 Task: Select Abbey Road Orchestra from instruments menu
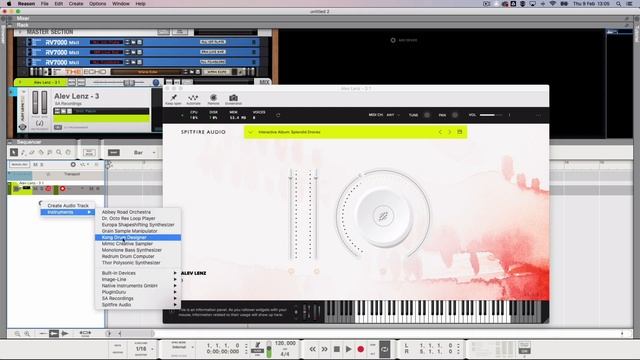(x=138, y=212)
